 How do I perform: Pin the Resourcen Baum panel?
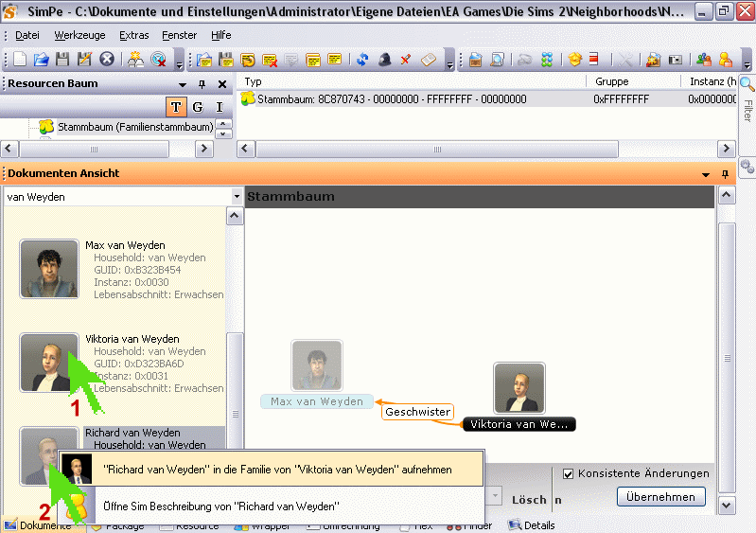point(202,84)
